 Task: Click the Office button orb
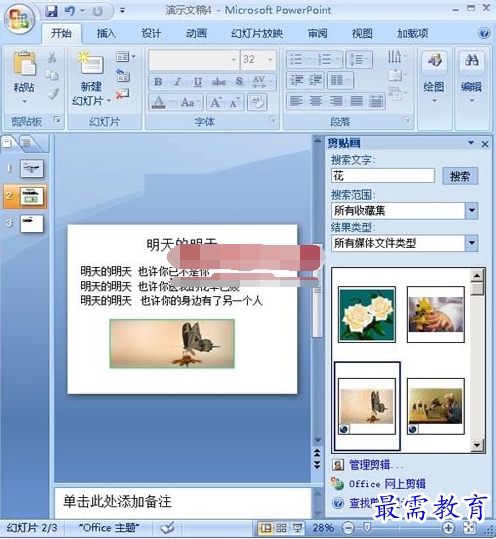click(x=19, y=19)
